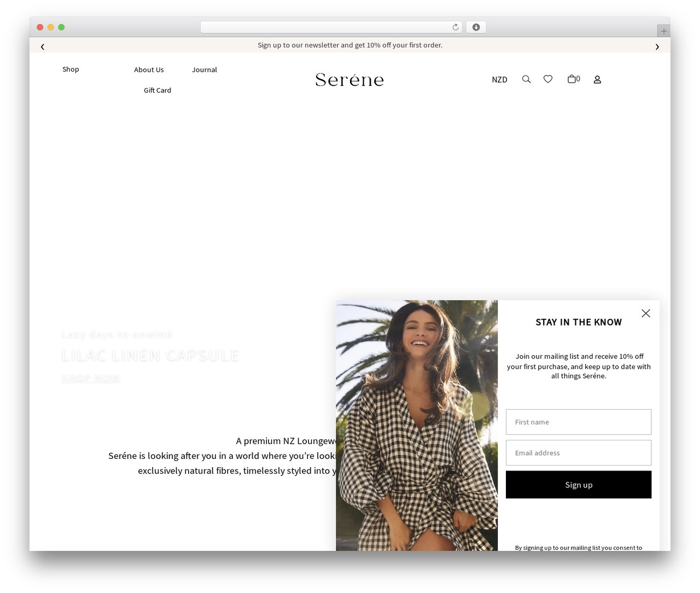Screen dimensions: 700x593
Task: Click the Sign up button
Action: (x=579, y=485)
